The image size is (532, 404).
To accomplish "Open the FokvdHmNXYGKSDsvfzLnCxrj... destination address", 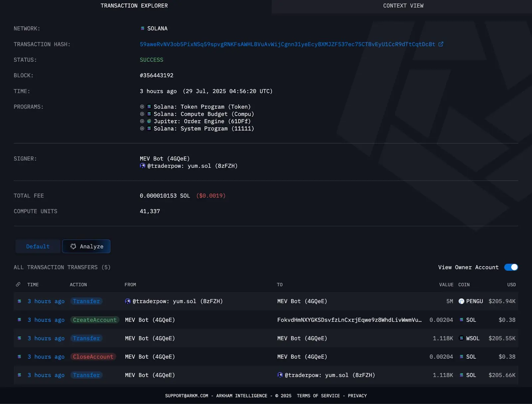I will coord(349,320).
